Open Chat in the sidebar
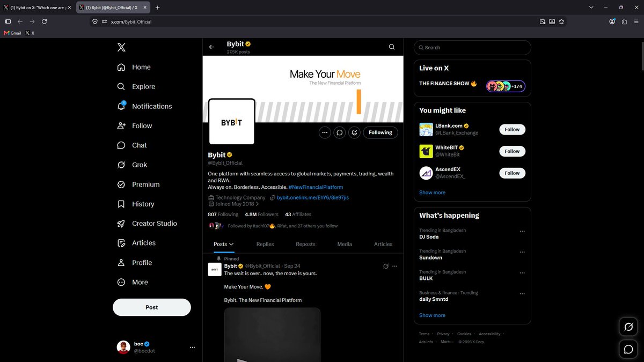 pyautogui.click(x=132, y=145)
